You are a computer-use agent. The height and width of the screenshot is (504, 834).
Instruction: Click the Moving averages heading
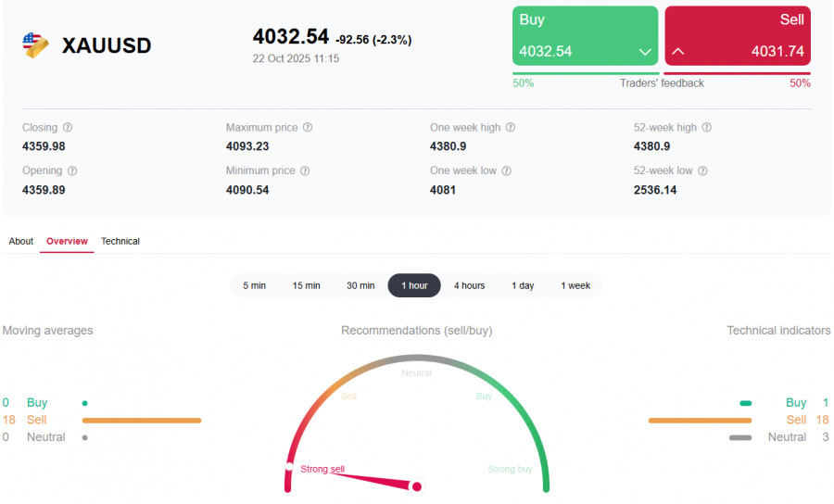pos(47,331)
